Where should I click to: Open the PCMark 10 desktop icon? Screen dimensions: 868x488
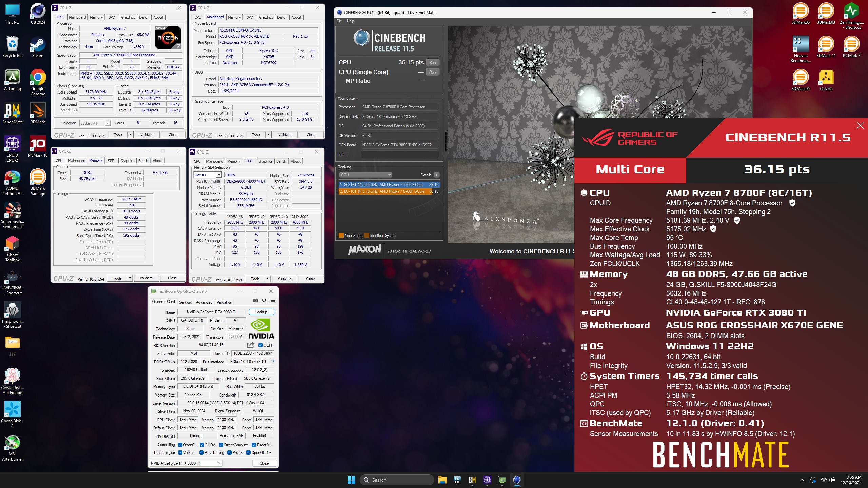click(x=38, y=147)
